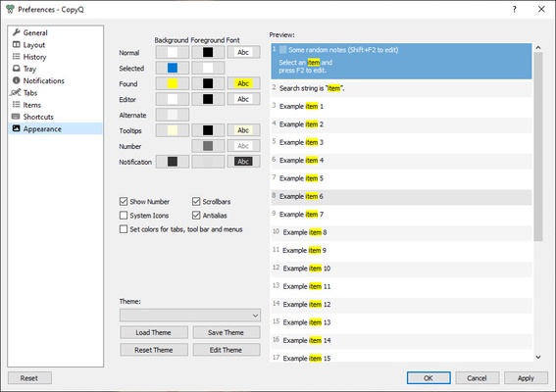Enable the System Icons checkbox

point(124,216)
